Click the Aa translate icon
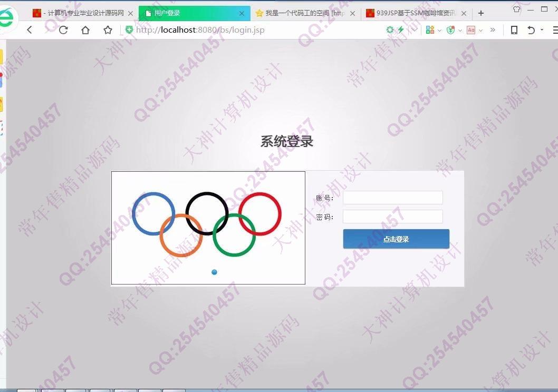 (471, 30)
